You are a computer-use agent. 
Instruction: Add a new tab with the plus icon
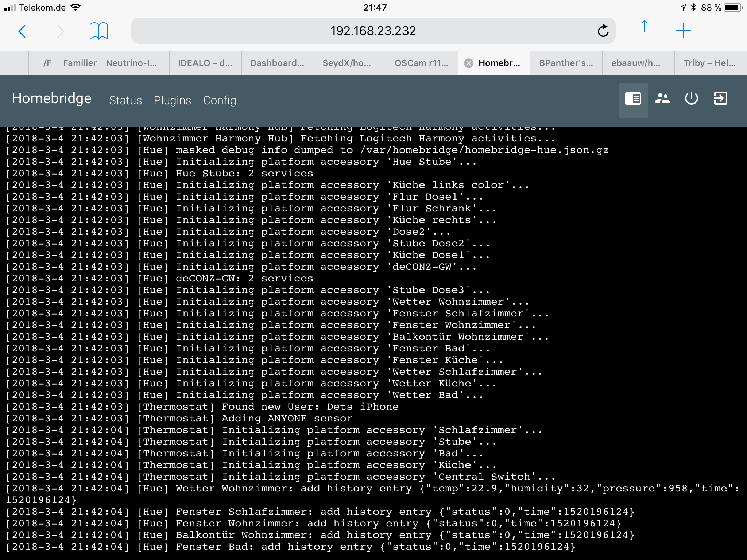[683, 31]
